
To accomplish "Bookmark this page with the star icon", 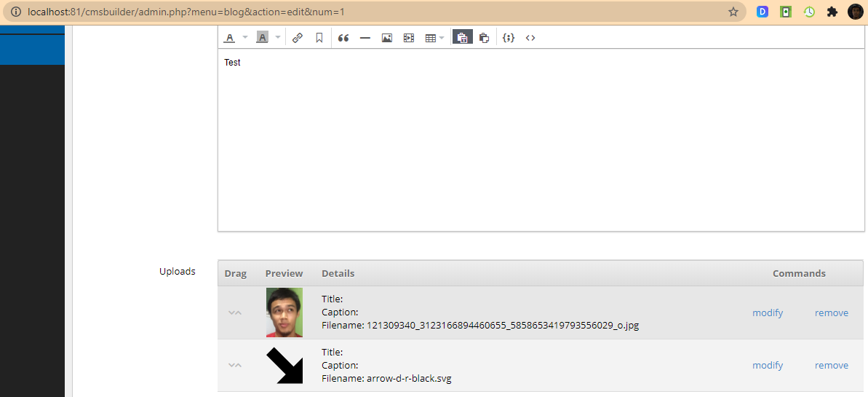I will tap(733, 12).
